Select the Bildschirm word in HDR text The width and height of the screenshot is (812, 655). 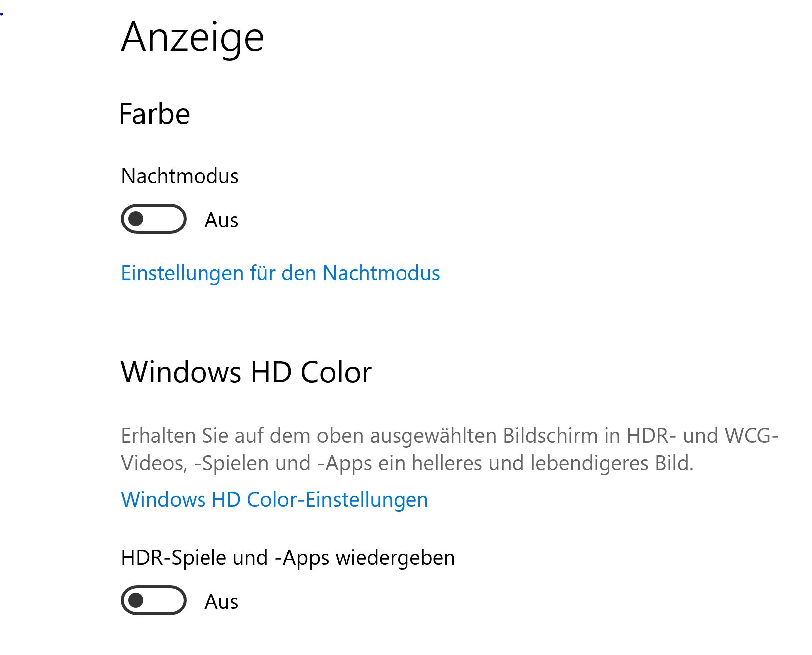tap(550, 435)
